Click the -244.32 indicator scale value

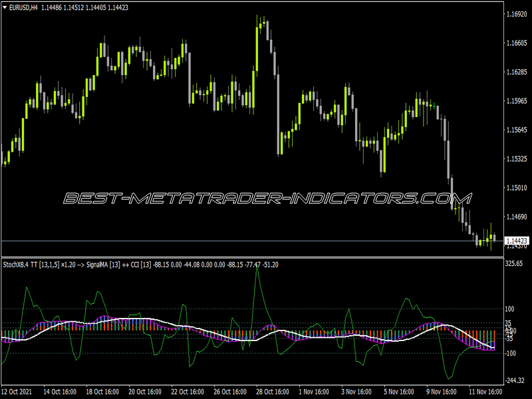point(514,380)
